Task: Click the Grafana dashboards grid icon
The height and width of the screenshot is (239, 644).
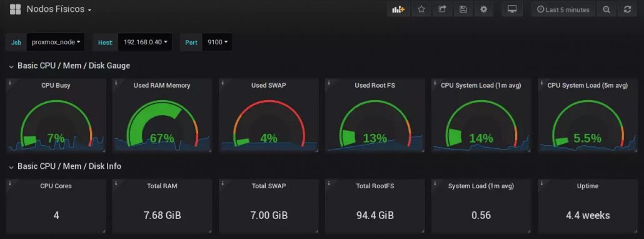Action: point(15,9)
